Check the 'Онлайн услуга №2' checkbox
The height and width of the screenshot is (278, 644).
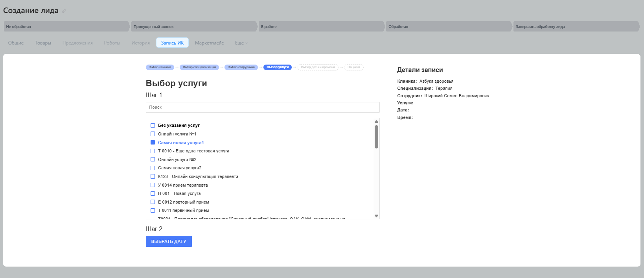tap(153, 159)
